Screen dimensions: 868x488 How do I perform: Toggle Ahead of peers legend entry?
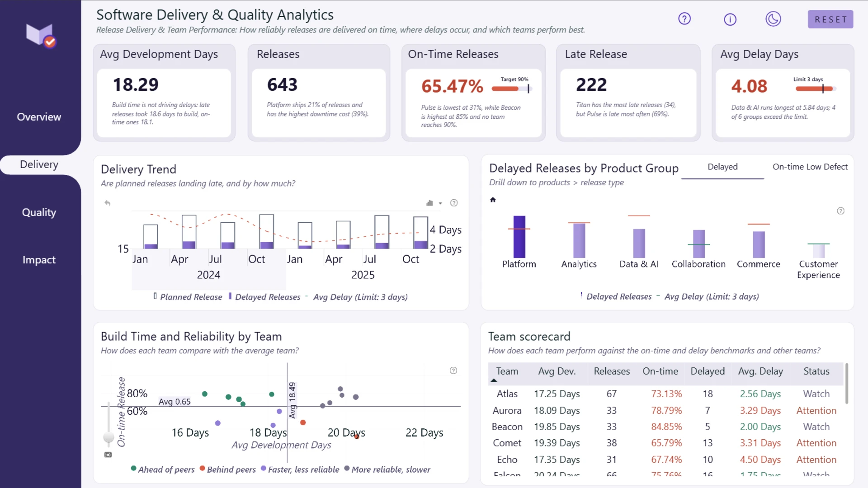pyautogui.click(x=163, y=469)
